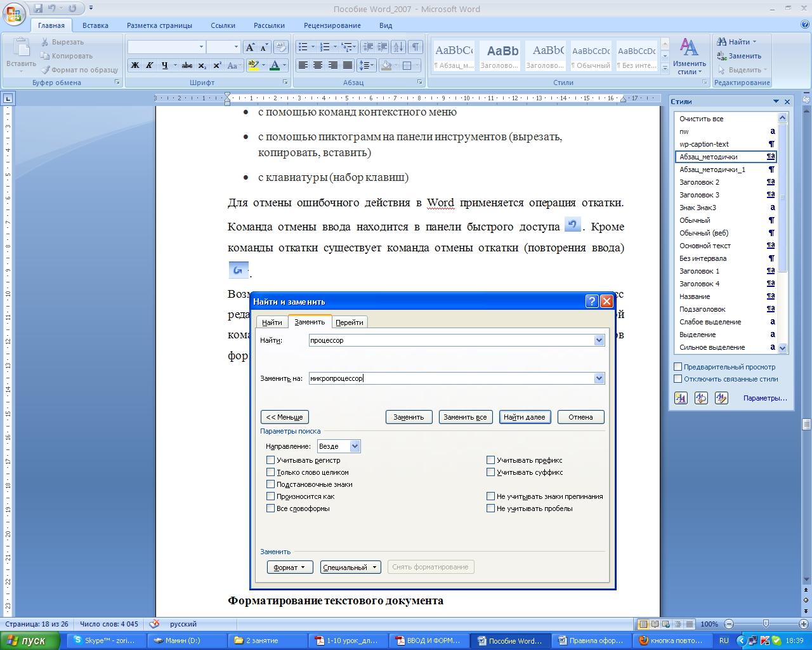Click the Office button logo
The height and width of the screenshot is (650, 812).
point(14,13)
